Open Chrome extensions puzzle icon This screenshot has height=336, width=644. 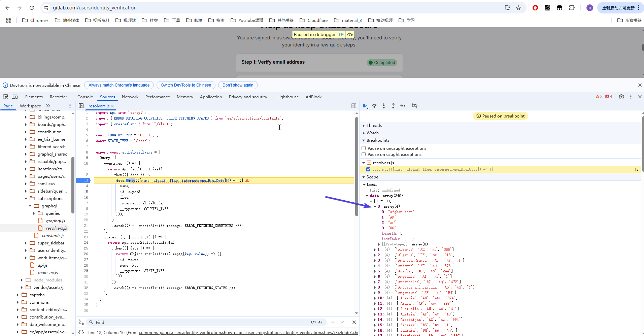click(572, 8)
